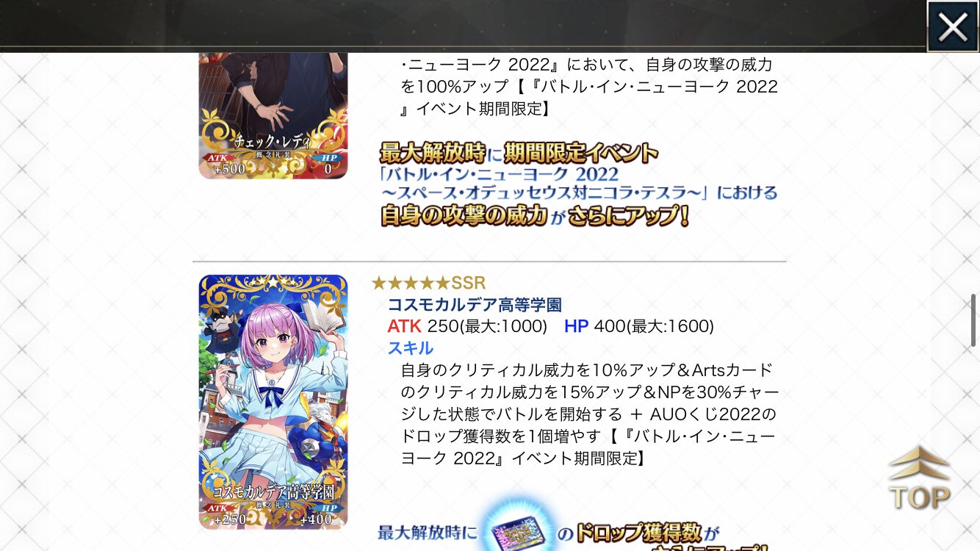The image size is (980, 551).
Task: Select the ATK +500 badge on the チェック・レディ card
Action: (x=226, y=165)
